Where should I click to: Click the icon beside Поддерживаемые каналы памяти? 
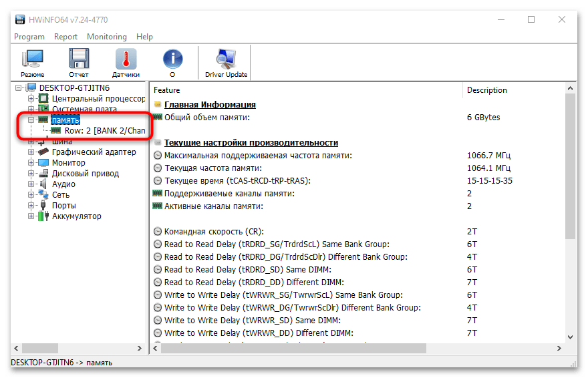[x=158, y=193]
